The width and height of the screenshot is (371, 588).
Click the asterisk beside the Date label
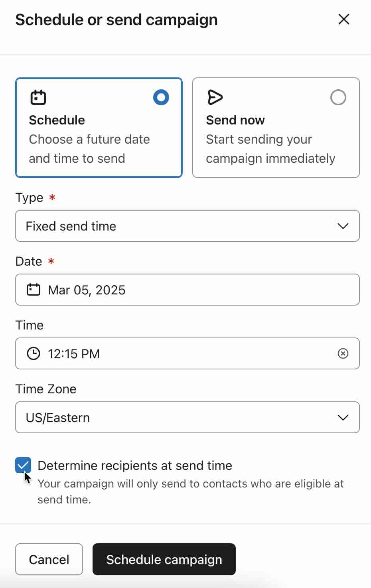51,261
